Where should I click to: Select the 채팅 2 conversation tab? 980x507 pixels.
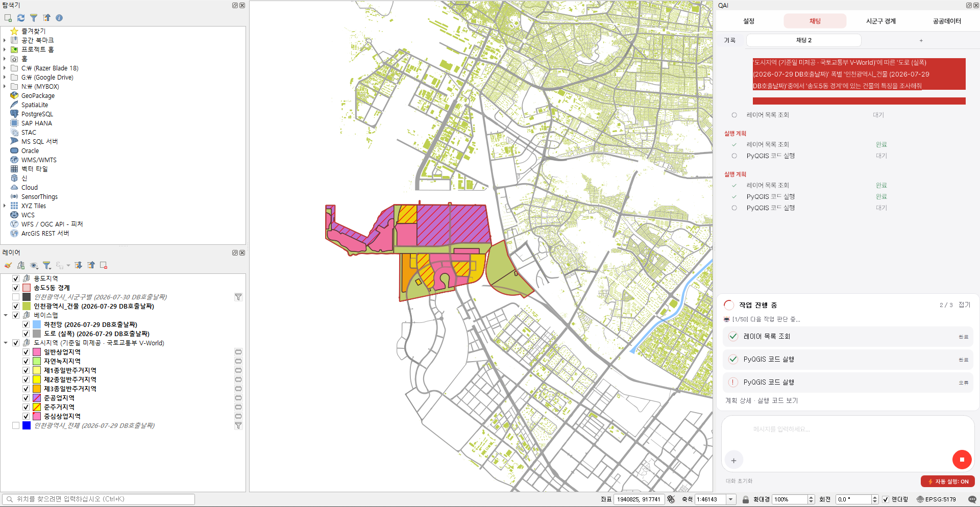coord(804,40)
